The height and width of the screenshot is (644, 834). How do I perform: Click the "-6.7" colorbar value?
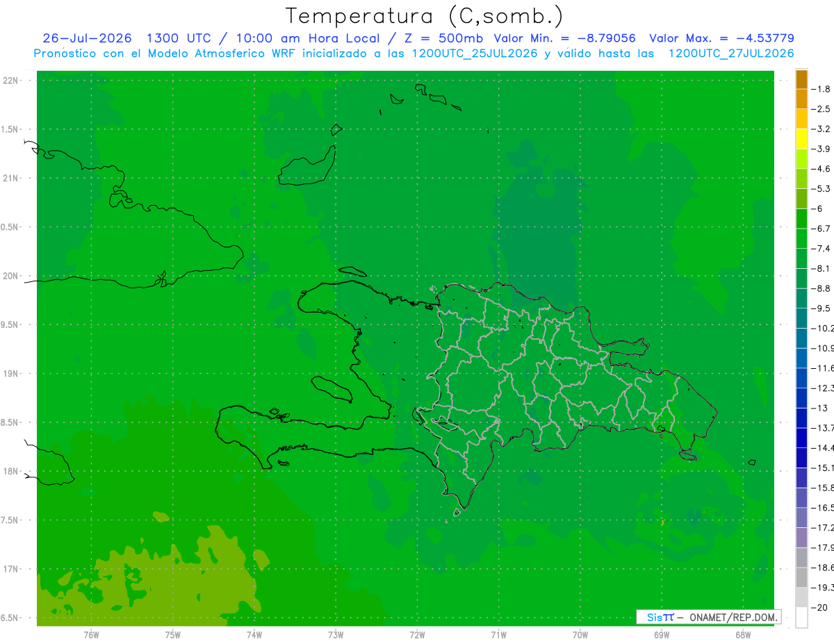tap(821, 229)
